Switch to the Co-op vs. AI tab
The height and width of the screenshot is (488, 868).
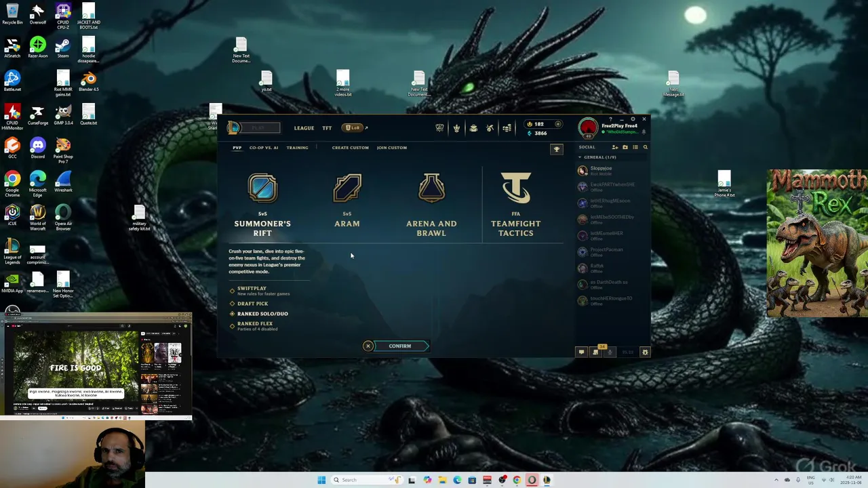(264, 148)
